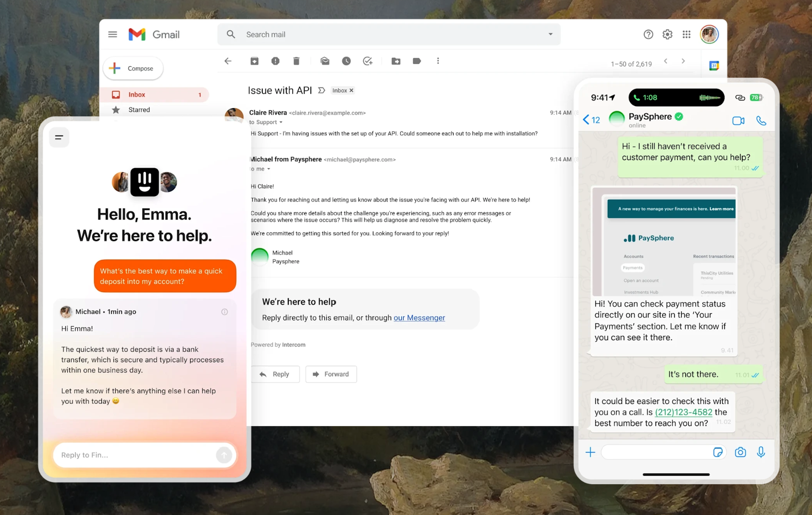The width and height of the screenshot is (812, 515).
Task: Click the Gmail archive icon
Action: 254,61
